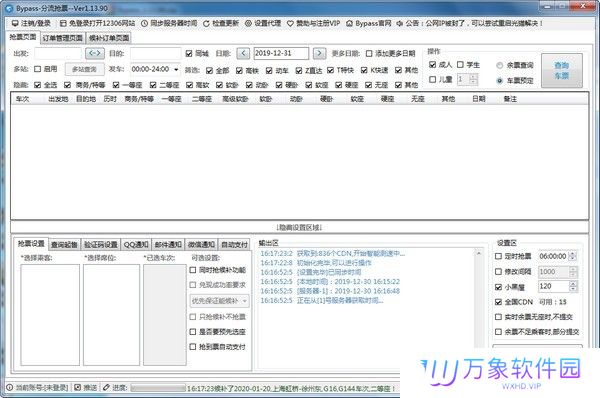Open the 验证码设置 tab

(101, 245)
